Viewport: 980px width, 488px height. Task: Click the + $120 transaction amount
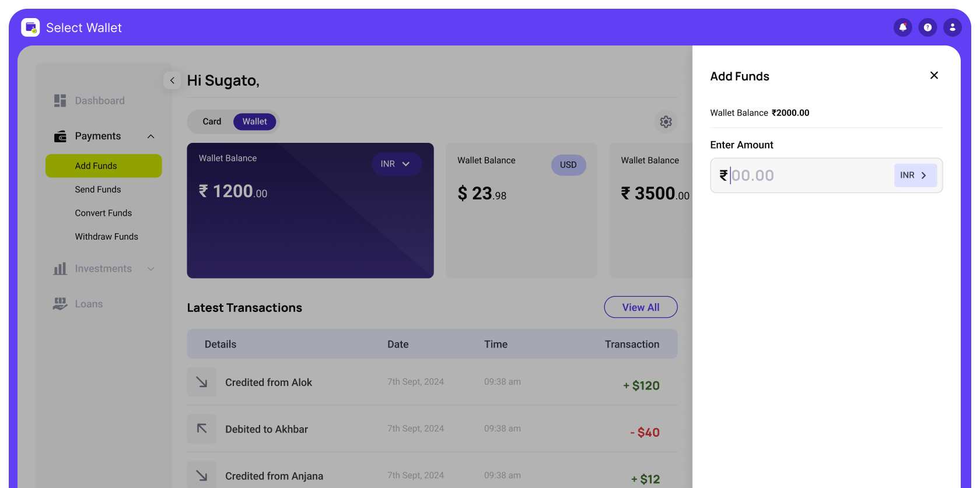tap(641, 385)
